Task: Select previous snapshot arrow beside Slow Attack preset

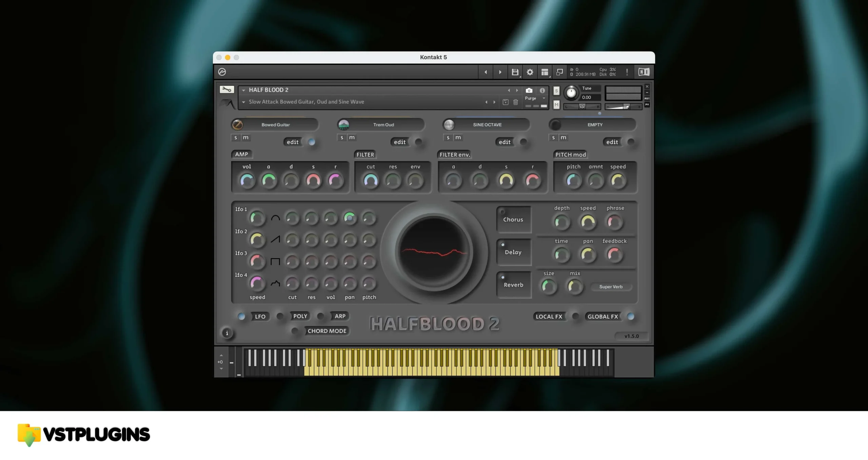Action: pos(486,102)
